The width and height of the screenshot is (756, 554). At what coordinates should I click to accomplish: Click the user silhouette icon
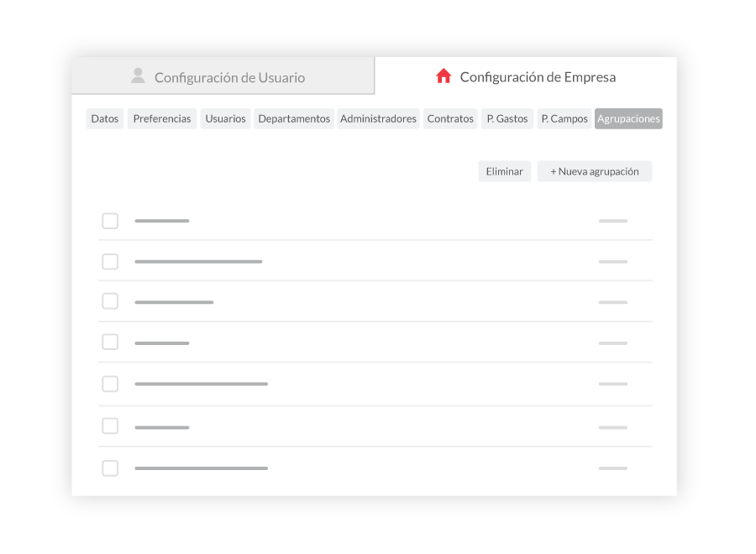(138, 76)
